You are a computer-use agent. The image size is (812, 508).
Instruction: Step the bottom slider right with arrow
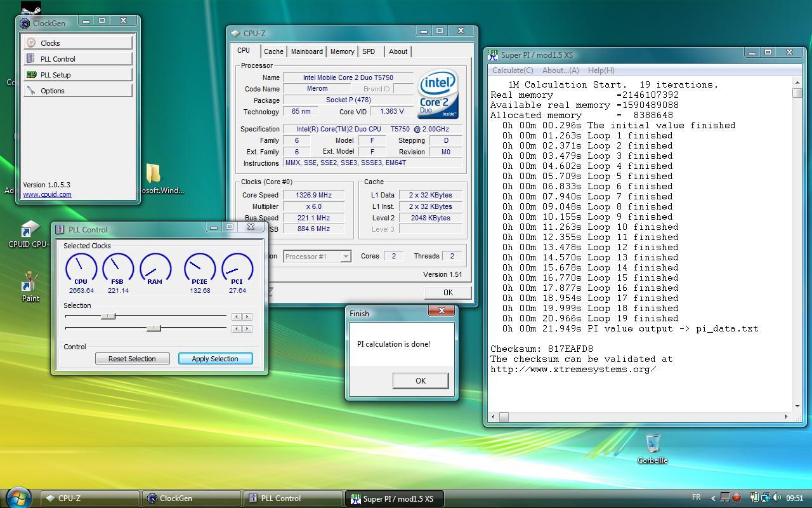point(247,328)
